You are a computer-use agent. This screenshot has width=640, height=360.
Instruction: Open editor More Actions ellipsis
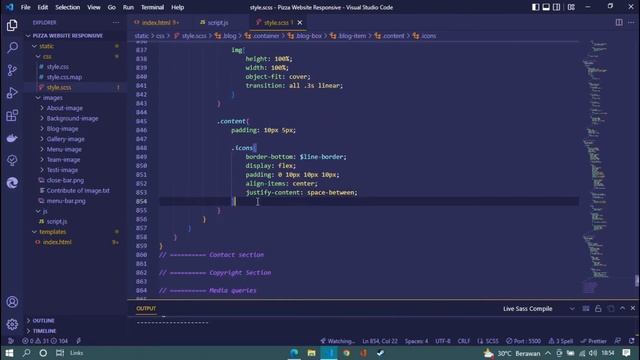(x=631, y=22)
